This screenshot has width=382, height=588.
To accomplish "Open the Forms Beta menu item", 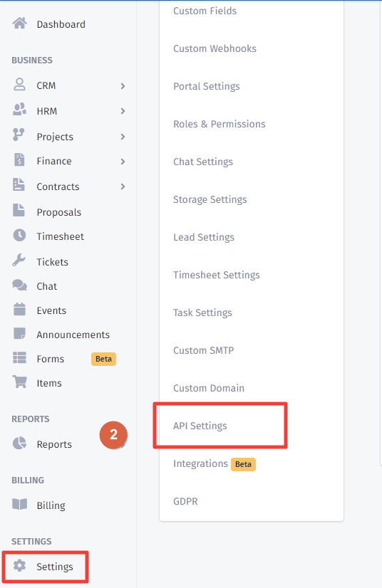I will [65, 359].
